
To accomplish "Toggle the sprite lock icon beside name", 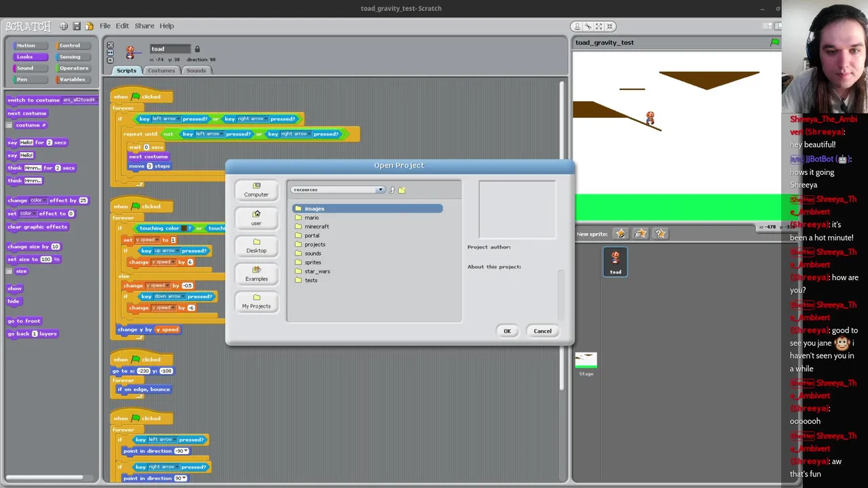I will click(197, 49).
